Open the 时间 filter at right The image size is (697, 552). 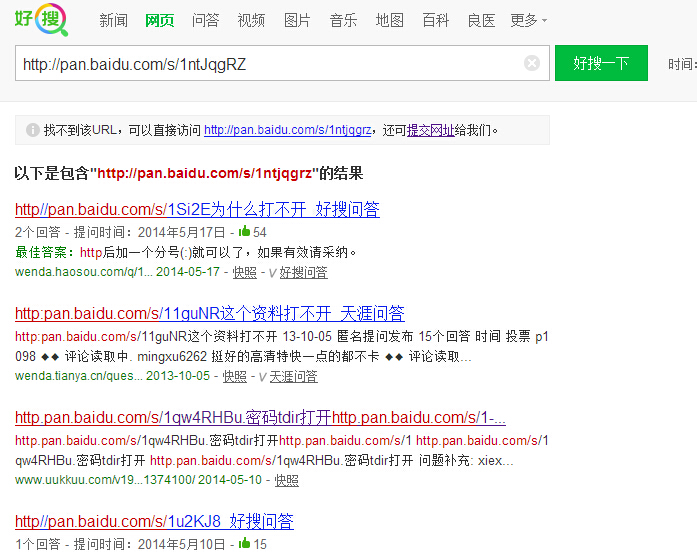[682, 64]
